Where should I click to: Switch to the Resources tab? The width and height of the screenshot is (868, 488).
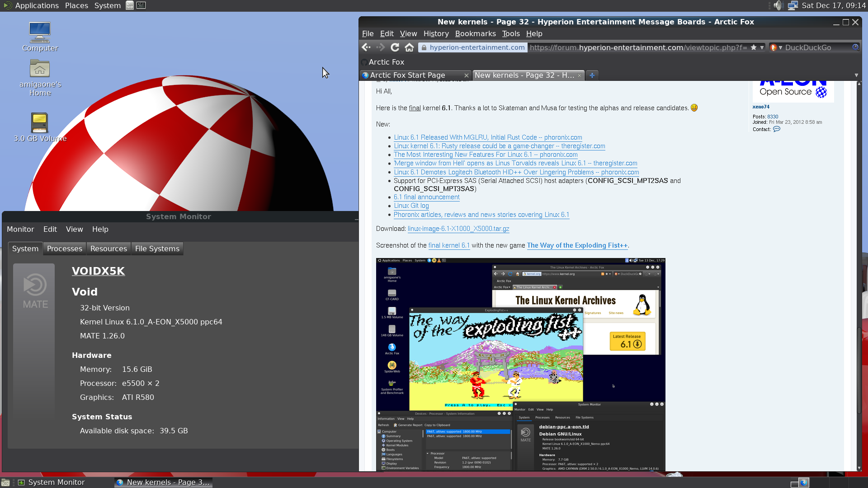point(108,249)
